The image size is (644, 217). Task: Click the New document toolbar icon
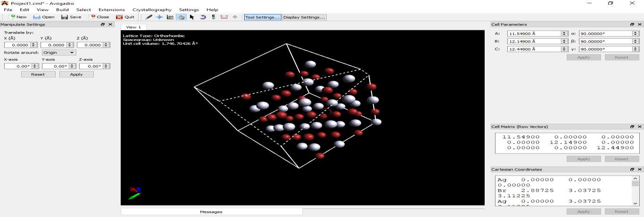[13, 17]
